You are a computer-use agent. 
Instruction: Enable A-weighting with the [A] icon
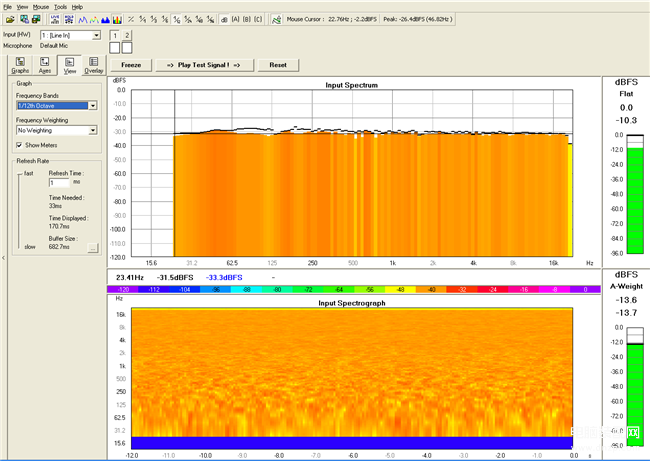coord(235,19)
